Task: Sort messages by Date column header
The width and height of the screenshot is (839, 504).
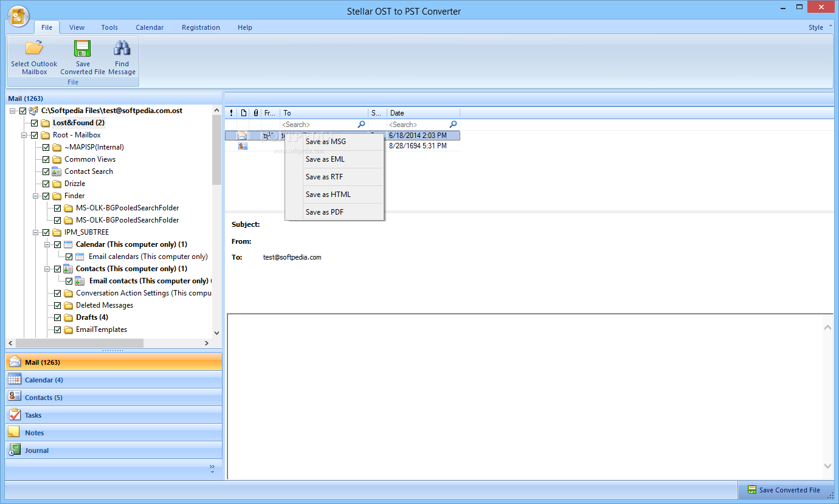Action: [x=423, y=113]
